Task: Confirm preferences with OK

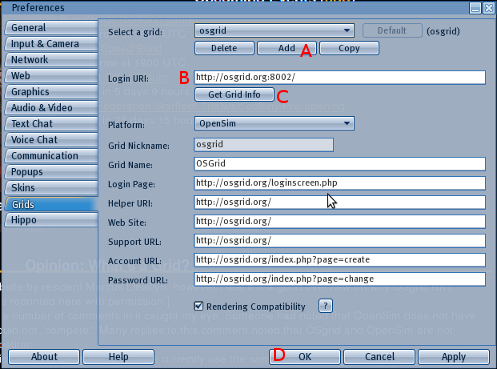Action: click(x=305, y=357)
